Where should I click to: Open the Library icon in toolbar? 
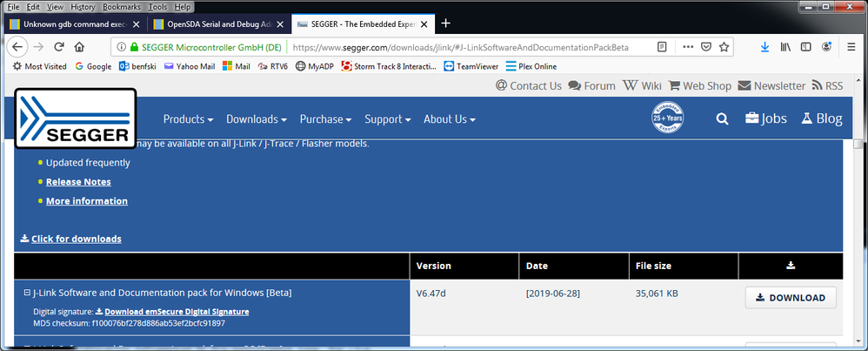coord(785,47)
